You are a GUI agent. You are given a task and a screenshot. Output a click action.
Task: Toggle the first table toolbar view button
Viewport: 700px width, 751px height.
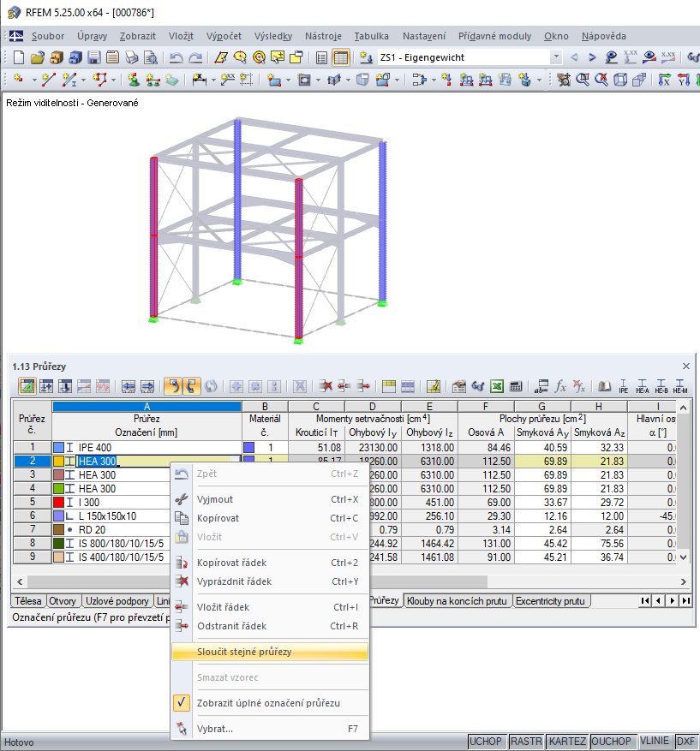(x=27, y=386)
